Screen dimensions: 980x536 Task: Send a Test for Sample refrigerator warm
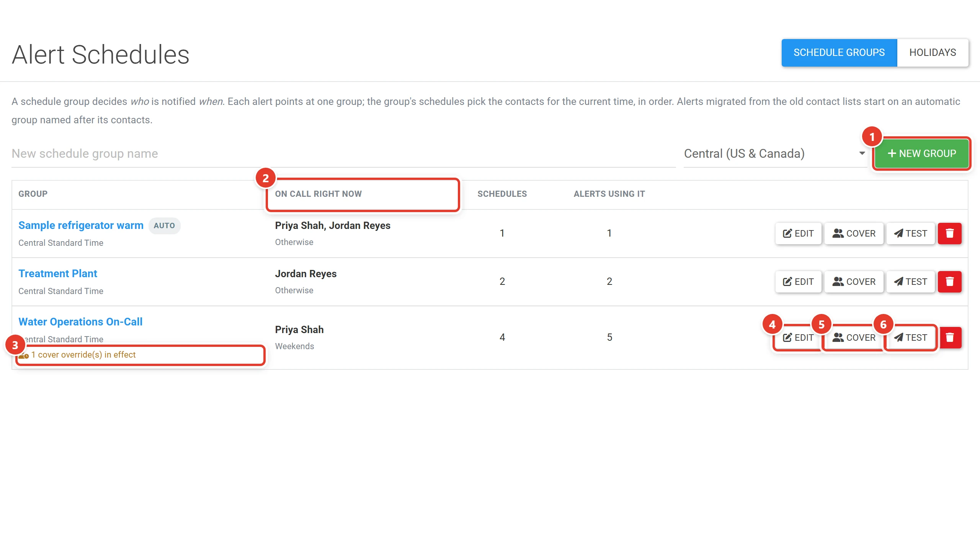910,233
